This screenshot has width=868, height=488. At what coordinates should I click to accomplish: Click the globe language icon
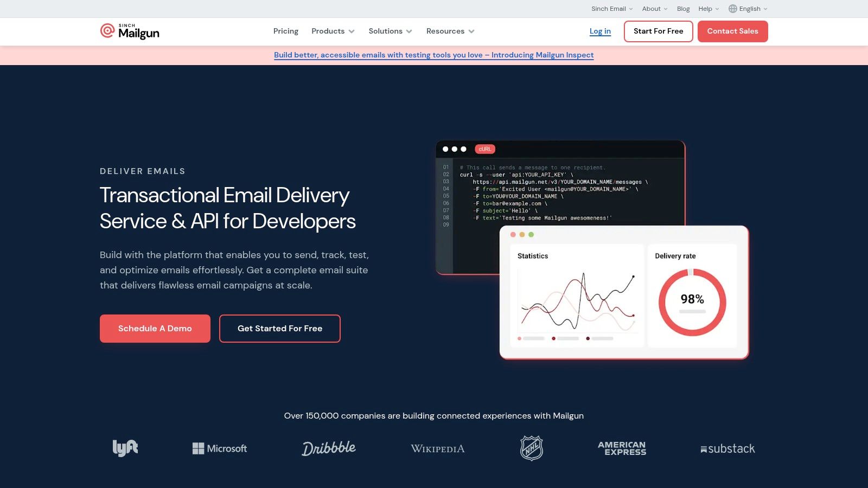pos(732,9)
